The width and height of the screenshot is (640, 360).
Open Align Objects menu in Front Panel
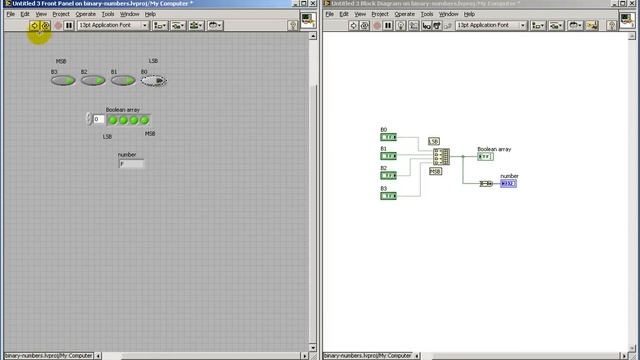coord(160,25)
